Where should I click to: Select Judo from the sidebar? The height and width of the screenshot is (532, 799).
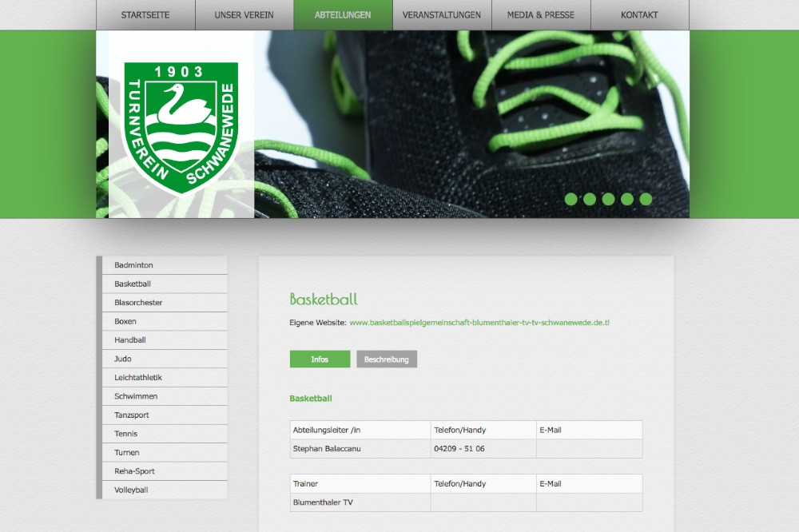165,359
